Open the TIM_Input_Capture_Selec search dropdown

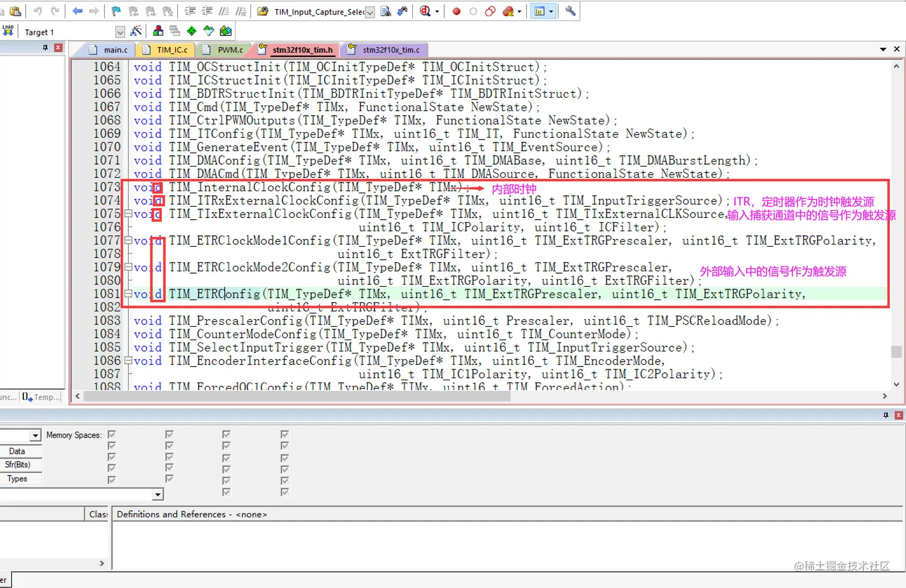pos(370,12)
